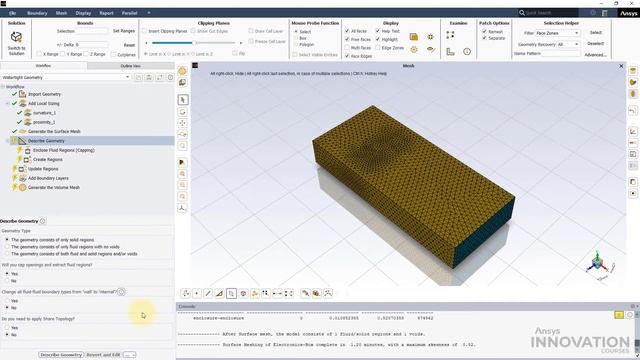The width and height of the screenshot is (640, 360).
Task: Collapse the Add Local Sizing tree node
Action: coord(7,103)
